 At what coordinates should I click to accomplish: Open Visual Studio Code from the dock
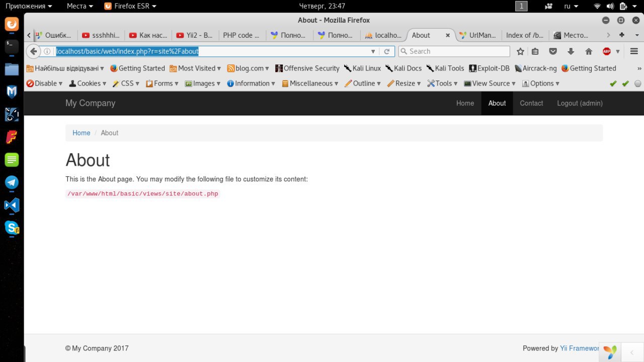coord(12,205)
